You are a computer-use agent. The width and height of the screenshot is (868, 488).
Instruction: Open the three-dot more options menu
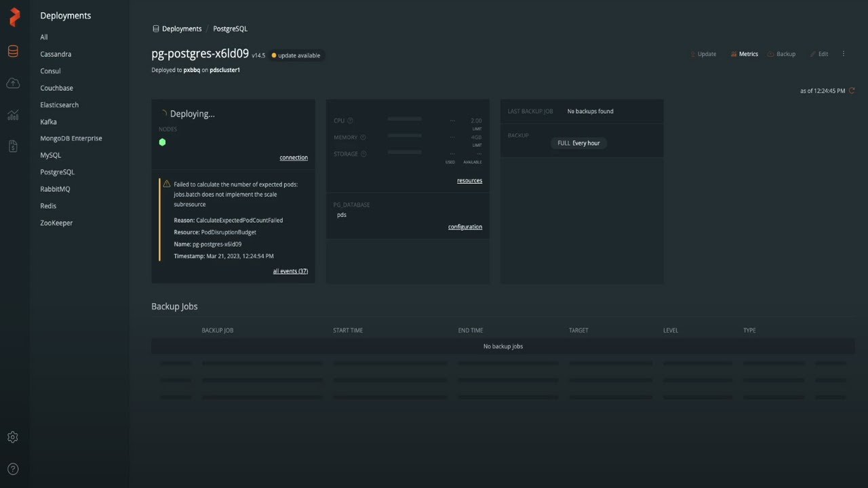[x=844, y=54]
